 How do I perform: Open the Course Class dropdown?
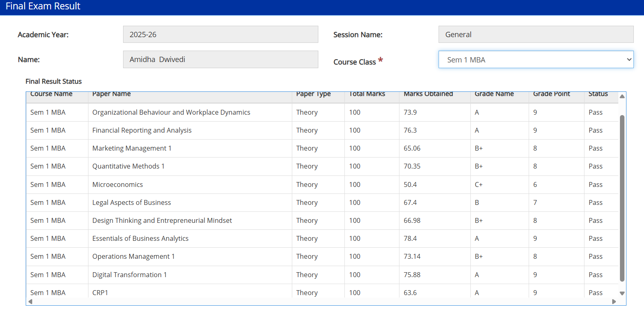(x=536, y=60)
